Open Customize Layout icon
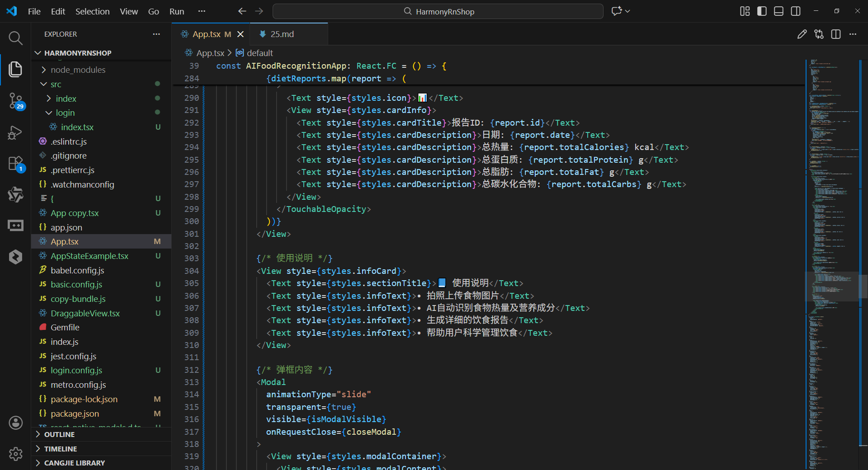868x470 pixels. pyautogui.click(x=745, y=11)
